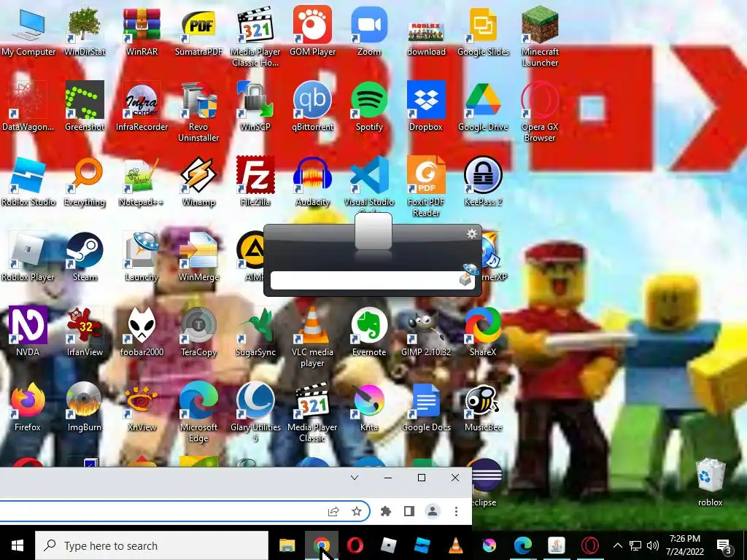
Task: Open VLC from the taskbar
Action: coord(456,545)
